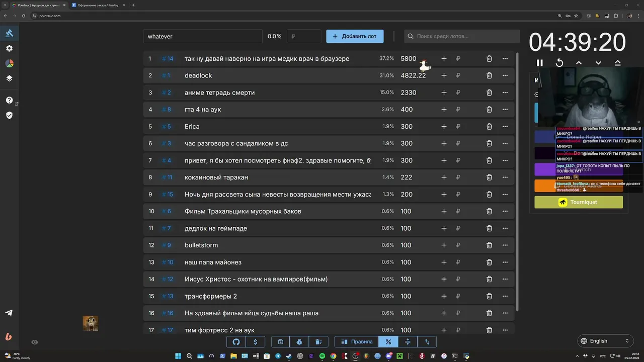Click the plus icon on deadlock row
This screenshot has height=362, width=644.
(x=444, y=75)
